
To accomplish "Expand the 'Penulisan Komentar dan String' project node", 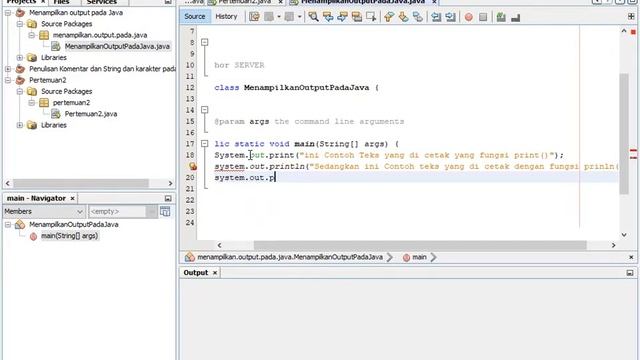I will pyautogui.click(x=8, y=69).
